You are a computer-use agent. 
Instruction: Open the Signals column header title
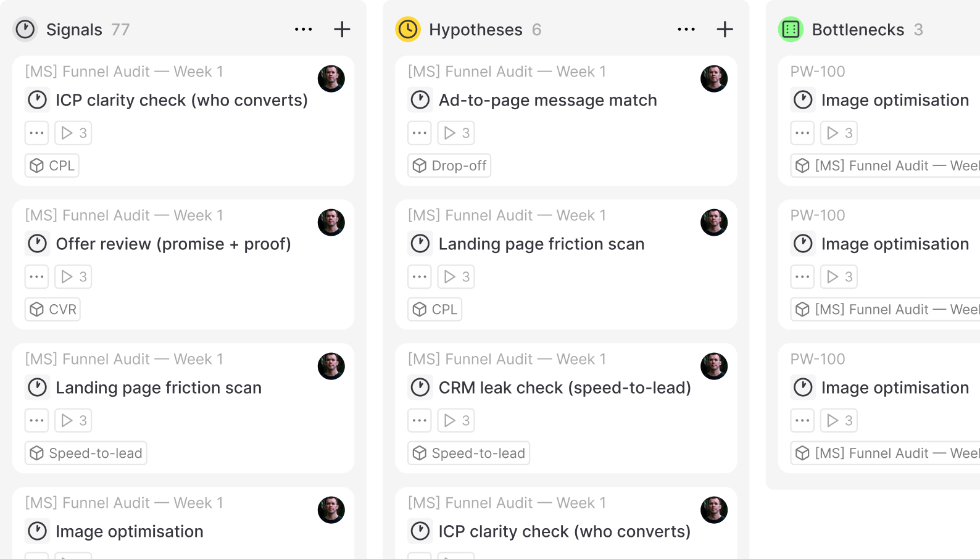tap(74, 30)
